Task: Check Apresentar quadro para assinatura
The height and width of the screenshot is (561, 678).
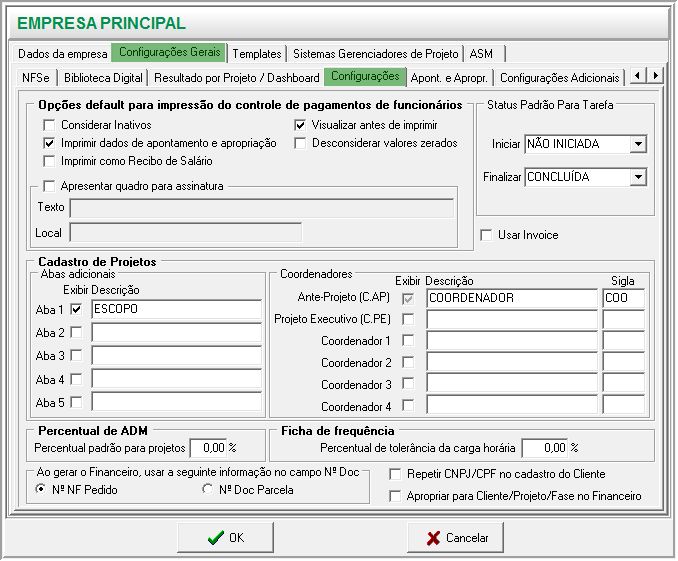Action: 49,186
